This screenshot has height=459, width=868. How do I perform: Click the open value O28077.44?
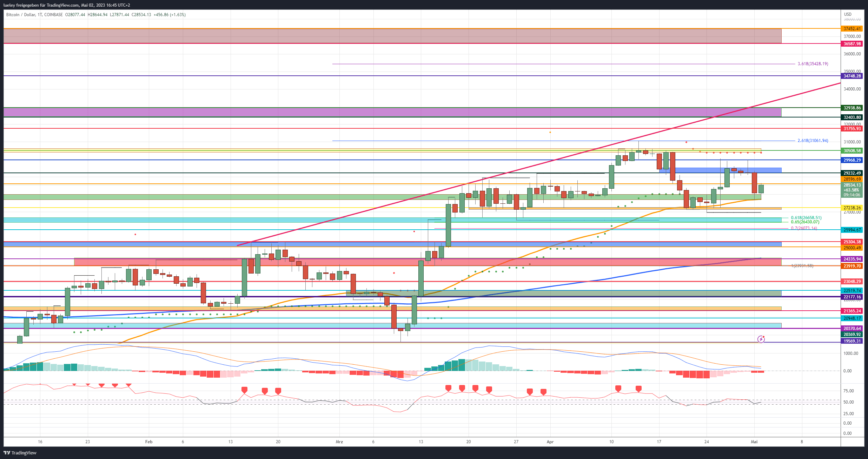coord(75,15)
